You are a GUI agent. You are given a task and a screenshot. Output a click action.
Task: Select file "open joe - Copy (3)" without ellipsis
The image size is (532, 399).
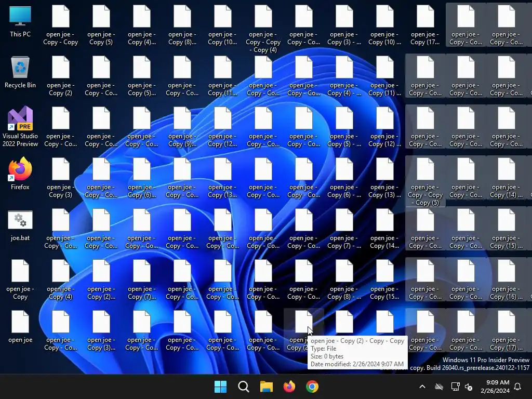tap(60, 178)
